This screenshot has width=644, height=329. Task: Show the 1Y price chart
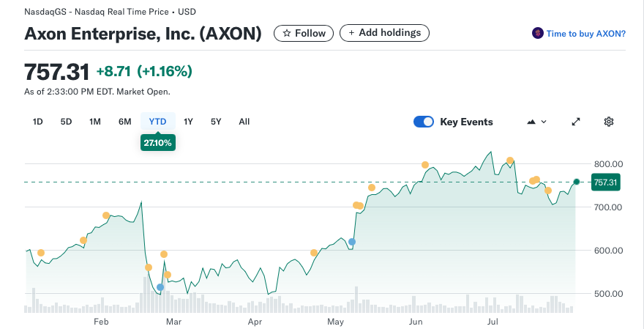click(188, 122)
